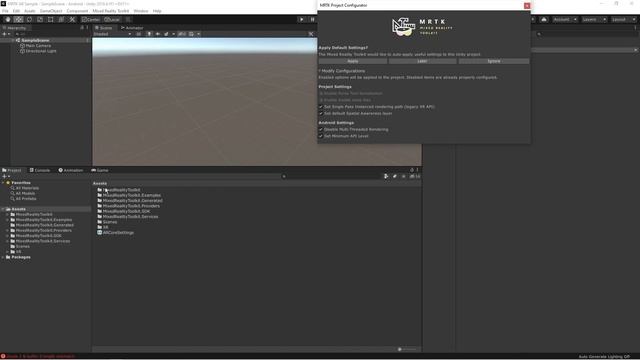This screenshot has width=640, height=360.
Task: Open the Assets menu
Action: click(x=30, y=11)
